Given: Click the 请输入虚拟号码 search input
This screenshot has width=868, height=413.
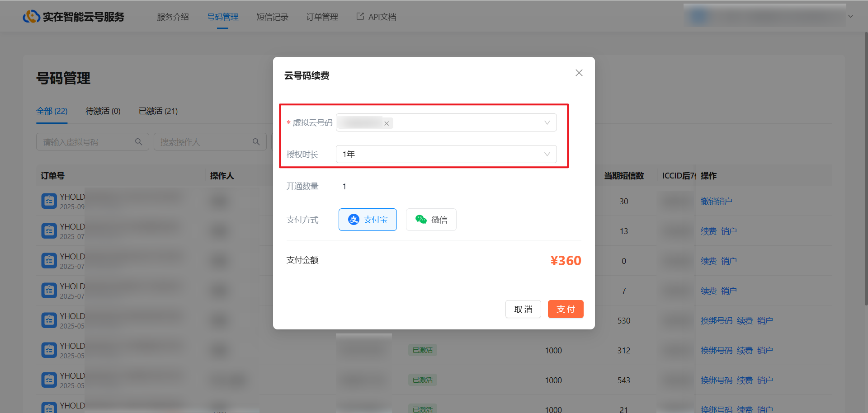Looking at the screenshot, I should (86, 142).
